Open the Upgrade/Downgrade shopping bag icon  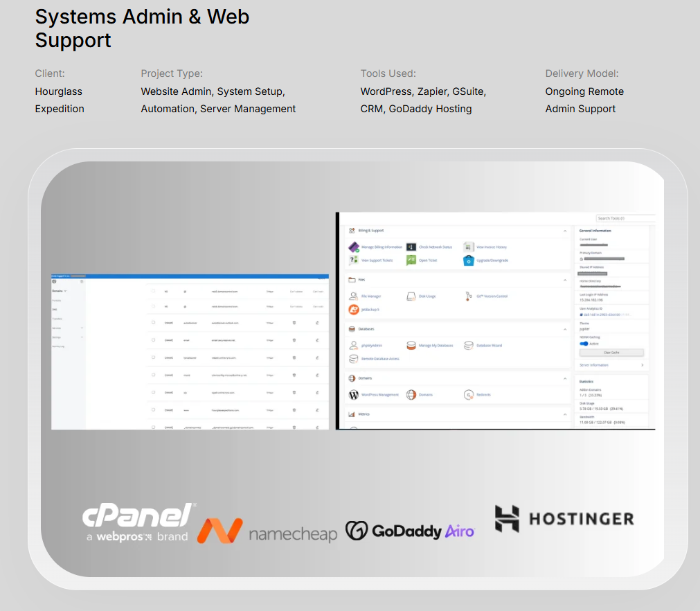tap(468, 260)
